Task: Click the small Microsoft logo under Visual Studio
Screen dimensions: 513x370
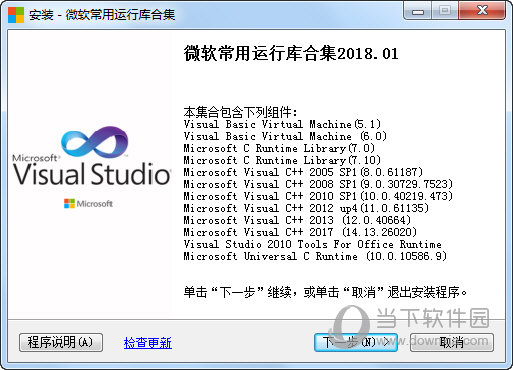Action: click(89, 203)
